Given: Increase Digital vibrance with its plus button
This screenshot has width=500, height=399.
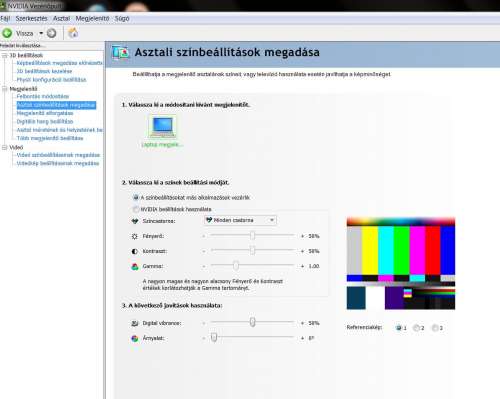Looking at the screenshot, I should pyautogui.click(x=302, y=323).
